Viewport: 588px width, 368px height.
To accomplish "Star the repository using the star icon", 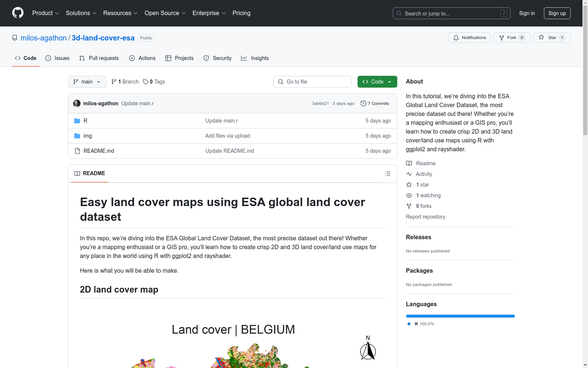I will pos(541,37).
